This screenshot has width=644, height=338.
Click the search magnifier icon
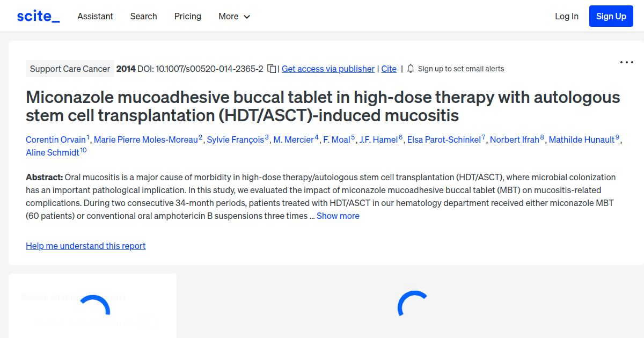point(147,322)
